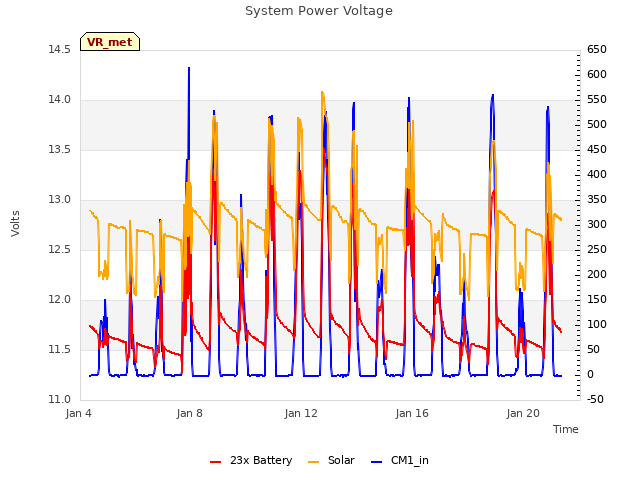The width and height of the screenshot is (640, 480).
Task: Click the 14.0 left axis value
Action: point(59,100)
